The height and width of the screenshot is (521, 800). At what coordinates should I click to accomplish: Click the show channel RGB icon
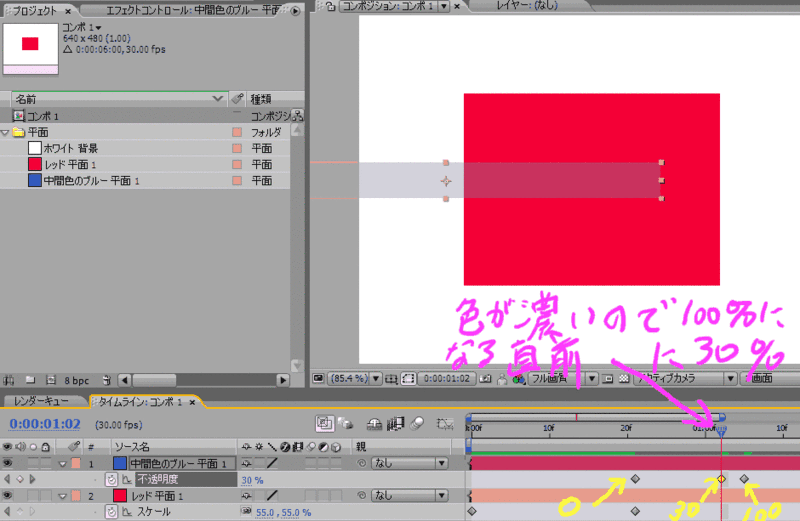coord(519,379)
